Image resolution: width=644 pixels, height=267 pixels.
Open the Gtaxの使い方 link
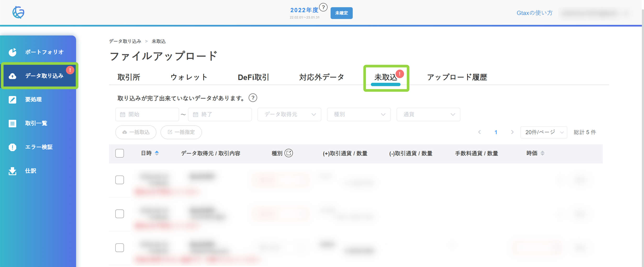[534, 13]
